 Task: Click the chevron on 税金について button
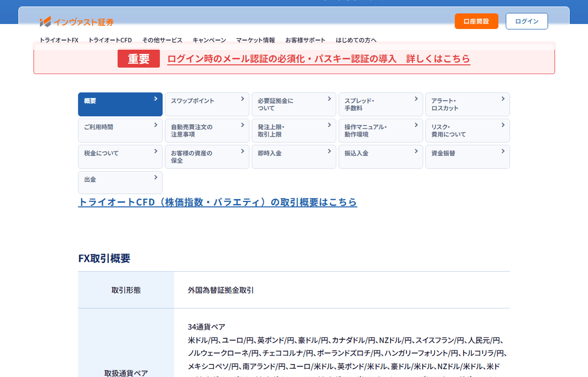(x=156, y=151)
